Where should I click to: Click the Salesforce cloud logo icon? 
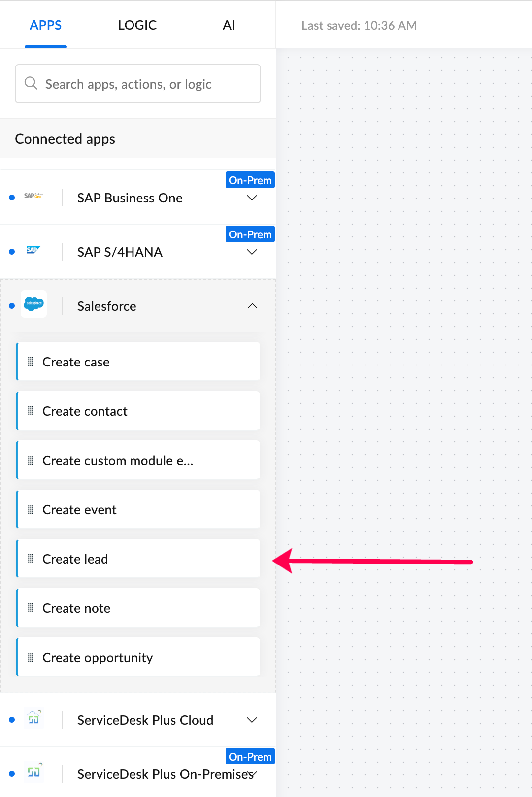pyautogui.click(x=34, y=303)
